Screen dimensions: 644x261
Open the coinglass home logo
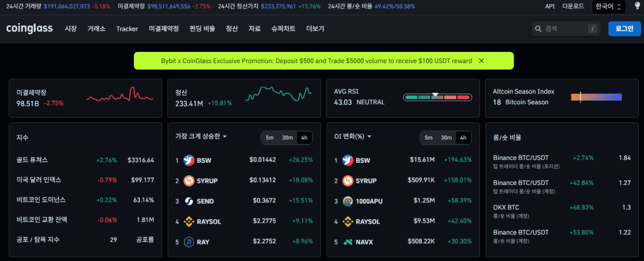pyautogui.click(x=29, y=29)
